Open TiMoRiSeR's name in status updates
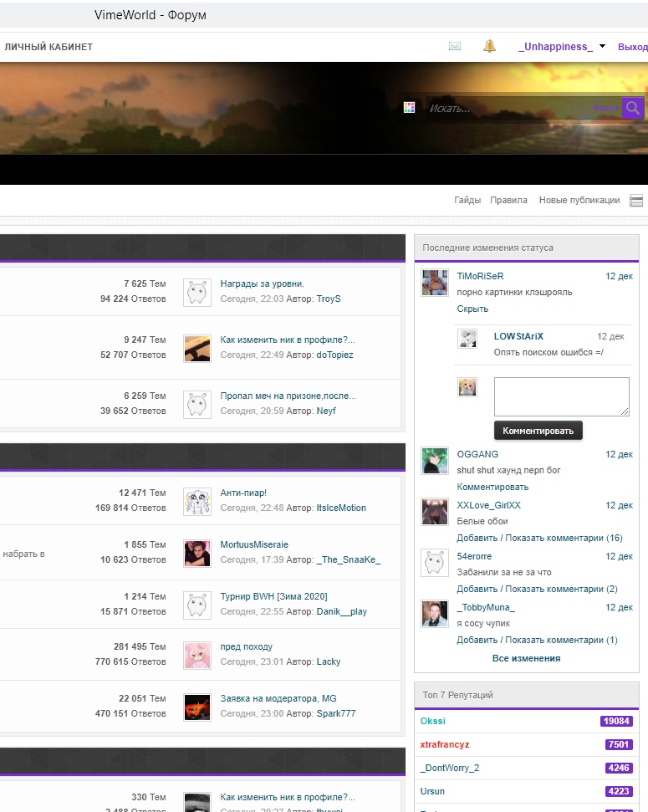The height and width of the screenshot is (812, 648). coord(480,277)
